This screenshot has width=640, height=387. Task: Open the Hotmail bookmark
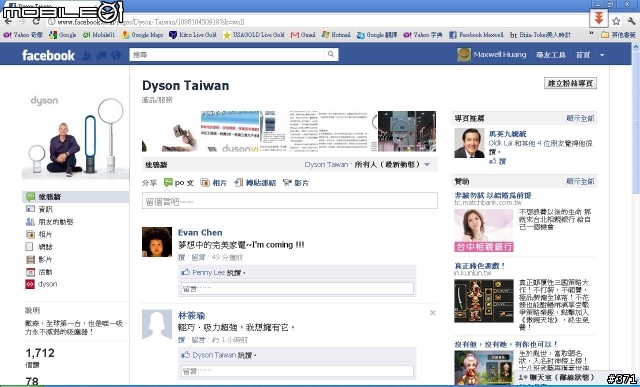(x=336, y=35)
